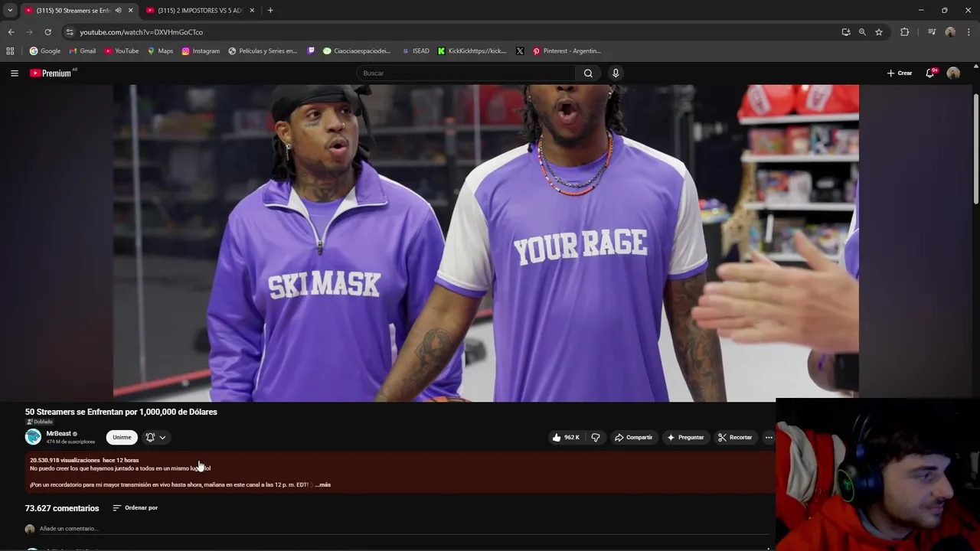Open the X bookmark icon
This screenshot has width=980, height=551.
point(520,51)
